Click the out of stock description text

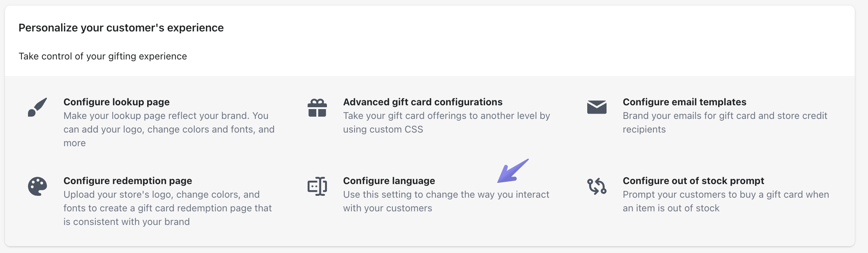pos(726,201)
